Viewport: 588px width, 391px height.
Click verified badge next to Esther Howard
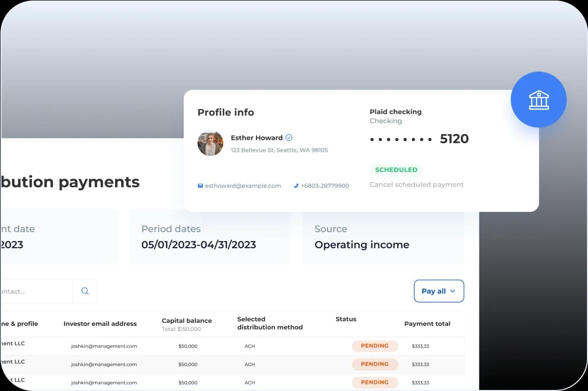click(x=289, y=138)
